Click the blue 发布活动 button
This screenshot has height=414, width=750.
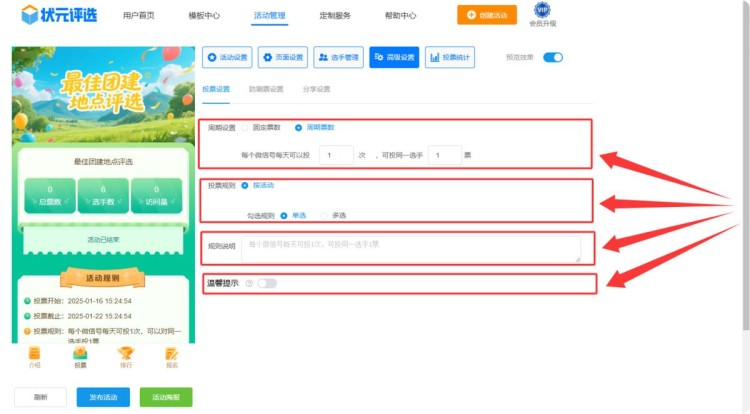(103, 397)
